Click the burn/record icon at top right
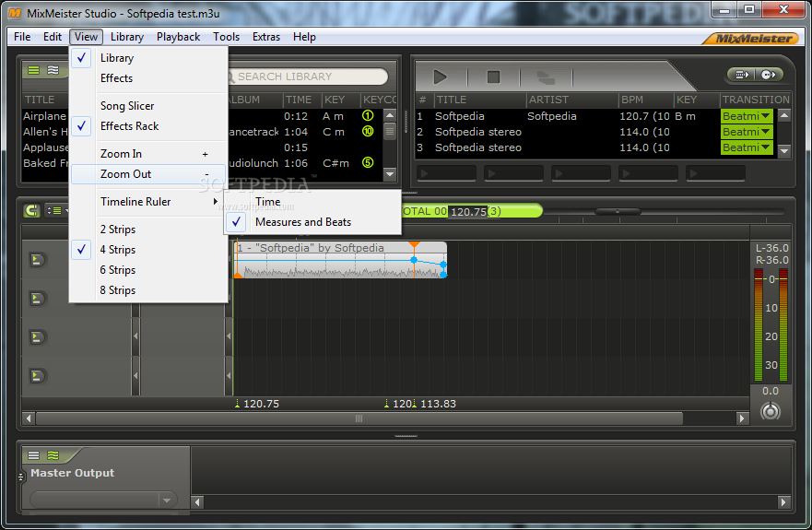The height and width of the screenshot is (530, 812). point(768,75)
